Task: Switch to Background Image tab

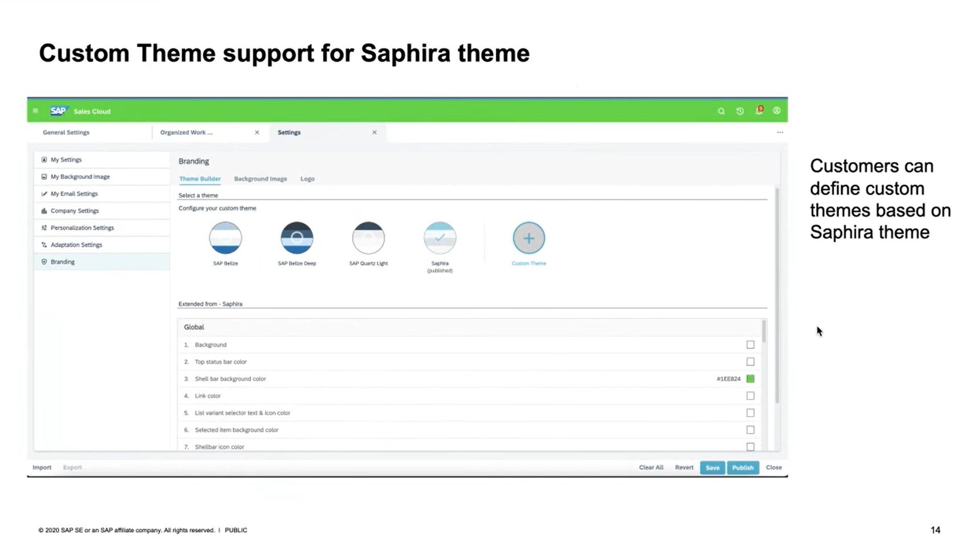Action: [260, 179]
